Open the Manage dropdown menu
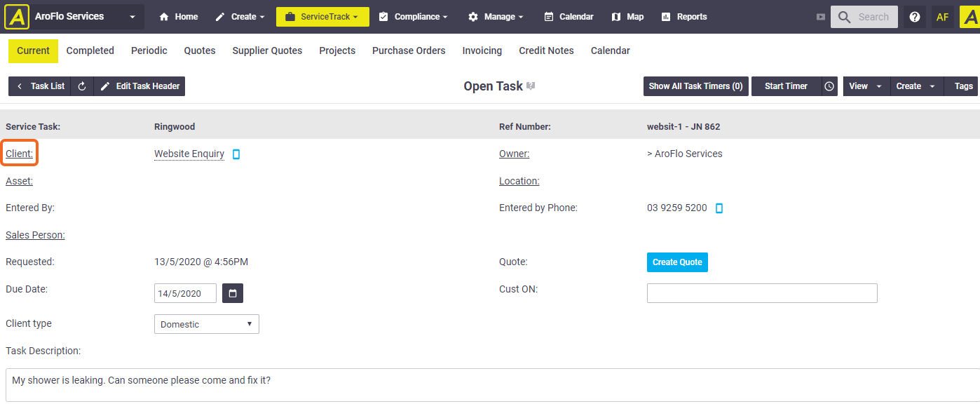Image resolution: width=980 pixels, height=404 pixels. [496, 17]
